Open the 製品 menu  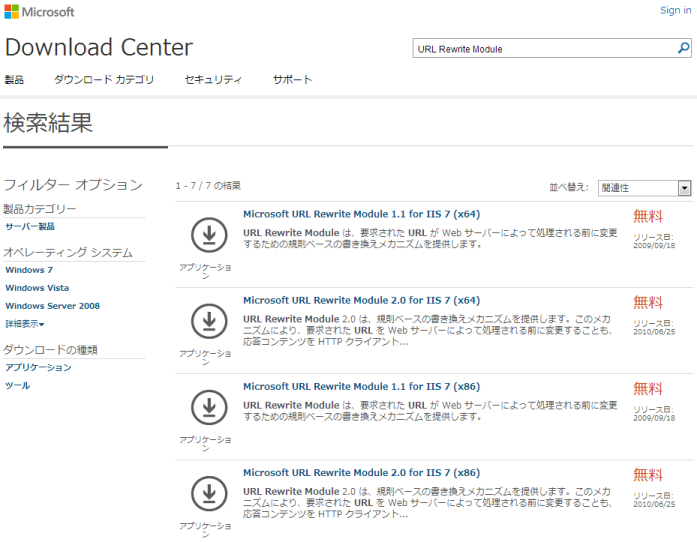14,80
